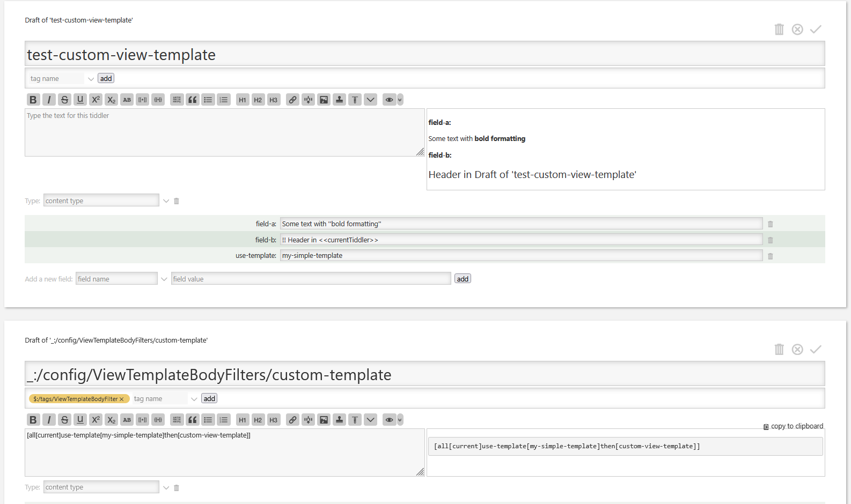Toggle preview eye in custom-template editor toolbar

point(390,420)
